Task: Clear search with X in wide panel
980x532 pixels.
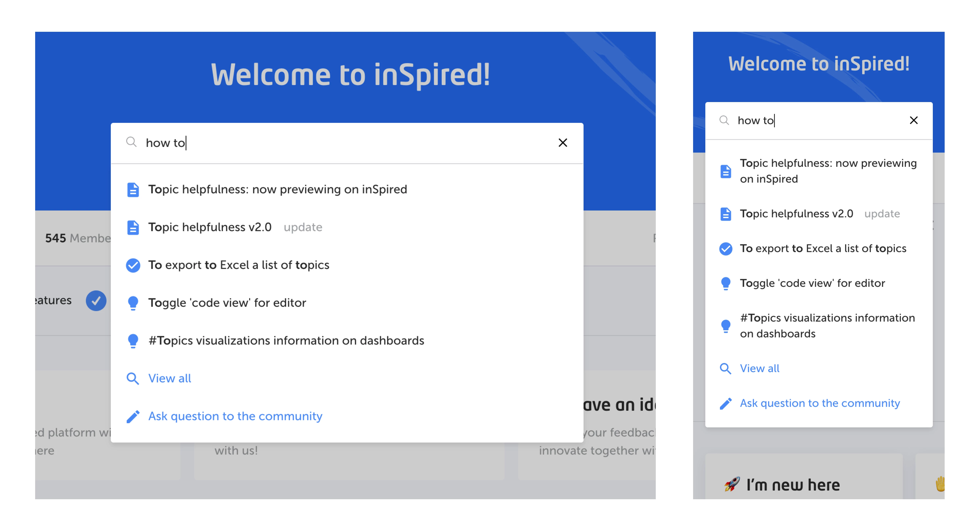Action: click(563, 143)
